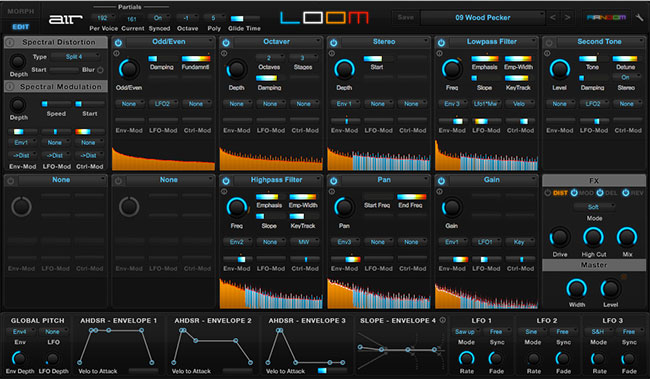650x379 pixels.
Task: Click the FX Drive knob
Action: 560,237
